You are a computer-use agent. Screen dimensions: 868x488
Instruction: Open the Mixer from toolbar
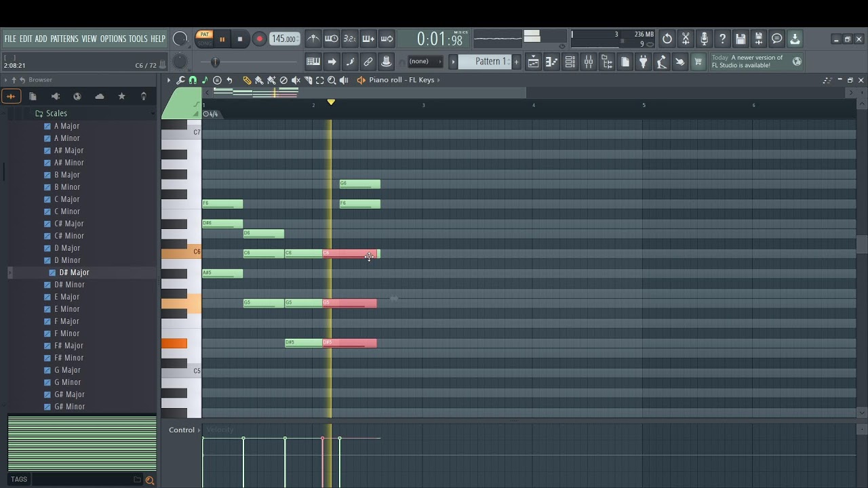point(589,62)
